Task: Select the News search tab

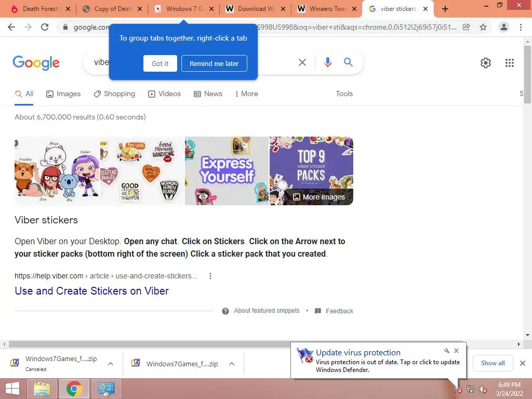Action: click(208, 94)
